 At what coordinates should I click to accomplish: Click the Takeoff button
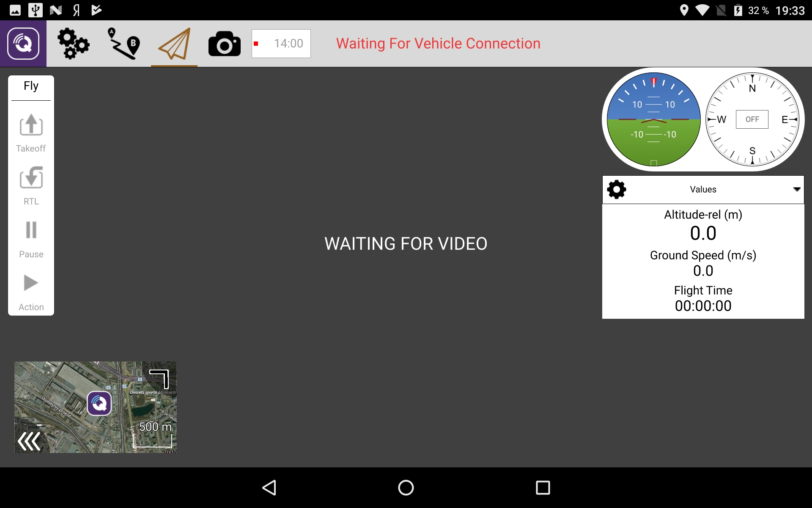point(31,133)
